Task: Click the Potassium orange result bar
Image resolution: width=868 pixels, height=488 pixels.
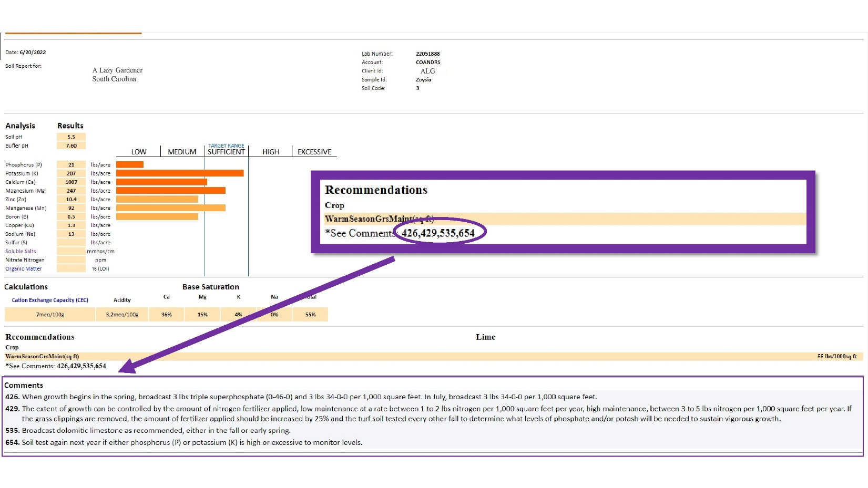Action: click(180, 173)
